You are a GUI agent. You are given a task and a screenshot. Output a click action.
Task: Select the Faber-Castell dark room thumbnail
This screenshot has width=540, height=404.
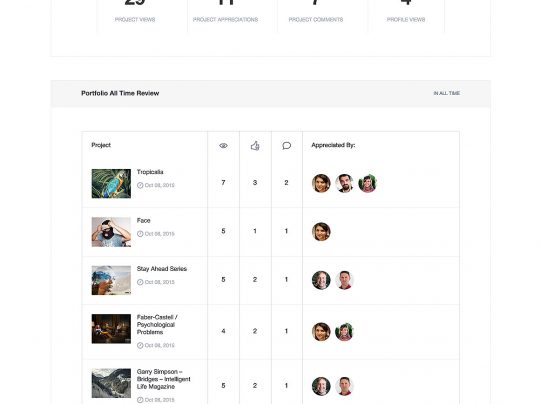click(111, 329)
